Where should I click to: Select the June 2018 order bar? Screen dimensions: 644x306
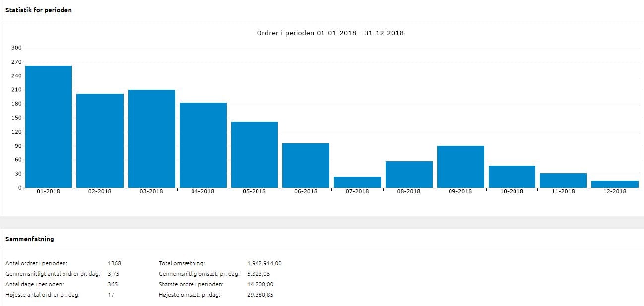[x=306, y=165]
